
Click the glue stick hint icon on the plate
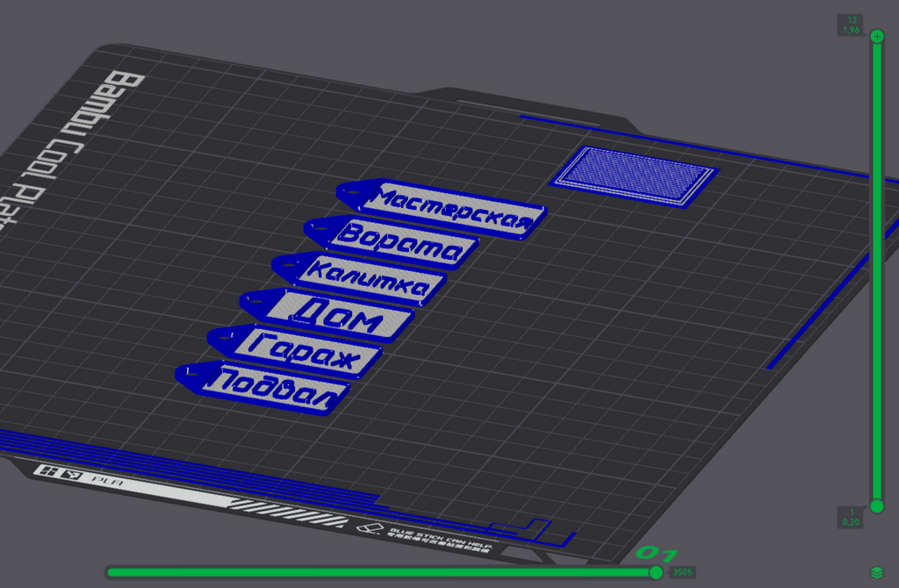(x=370, y=527)
